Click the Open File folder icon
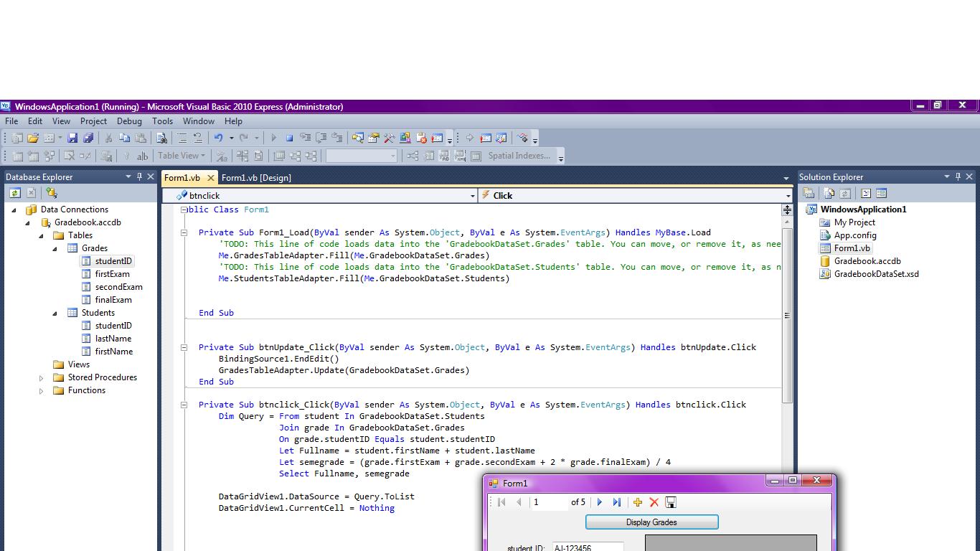The height and width of the screenshot is (551, 980). tap(32, 138)
